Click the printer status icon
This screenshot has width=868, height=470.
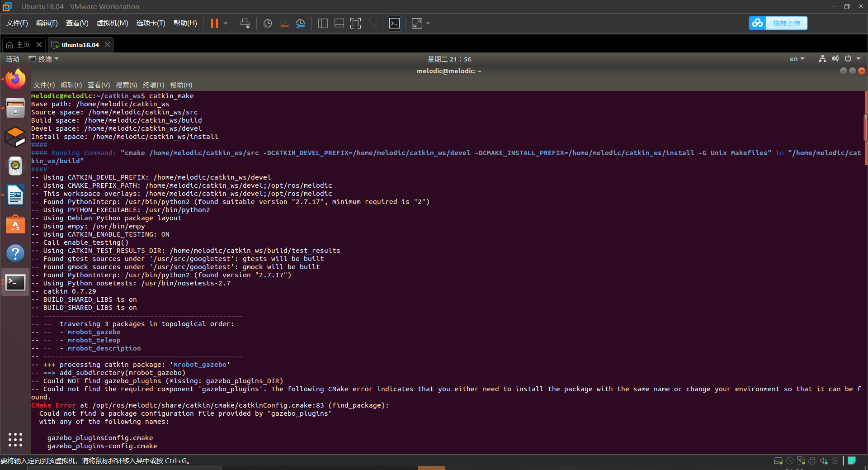[812, 461]
